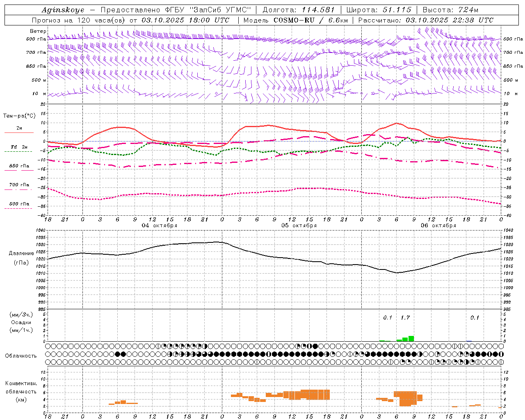This screenshot has height=420, width=525.
Task: Click the provider text ФГБУ "ЗапСиб УГМС"
Action: (209, 10)
